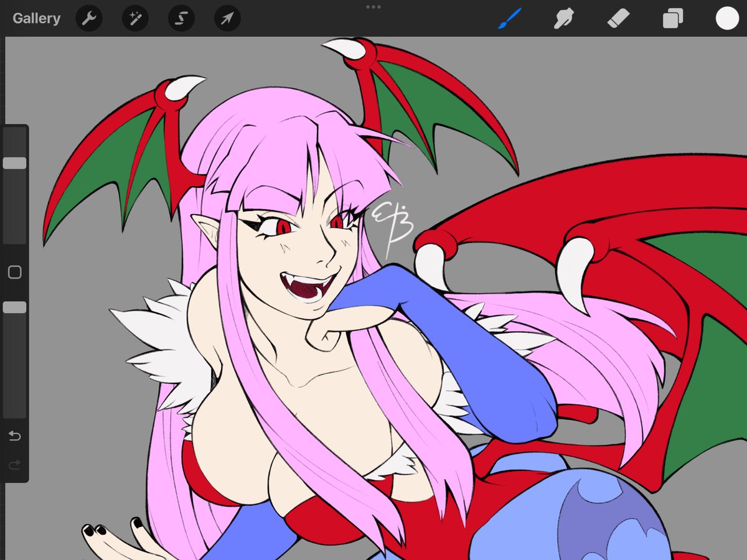Screen dimensions: 747x560
Task: Redo the last undone action
Action: tap(14, 465)
